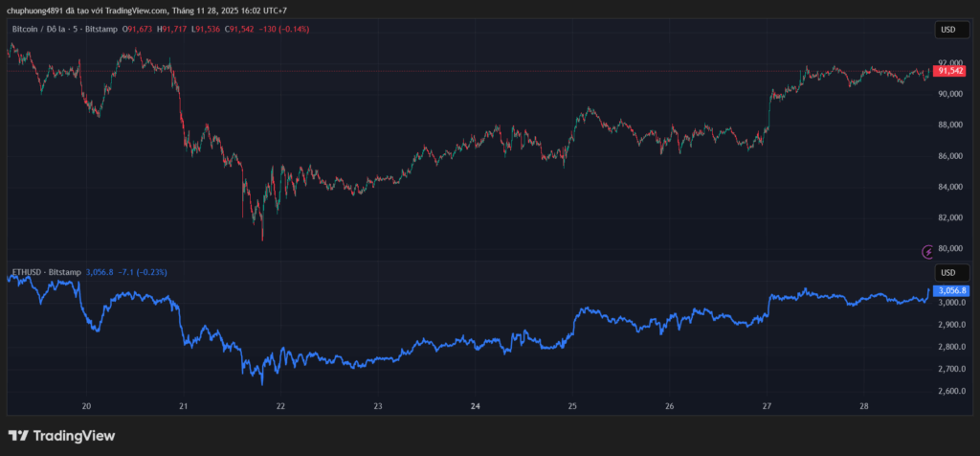Click the TradingView.com text in the header
Viewport: 980px width, 456px height.
coord(139,11)
